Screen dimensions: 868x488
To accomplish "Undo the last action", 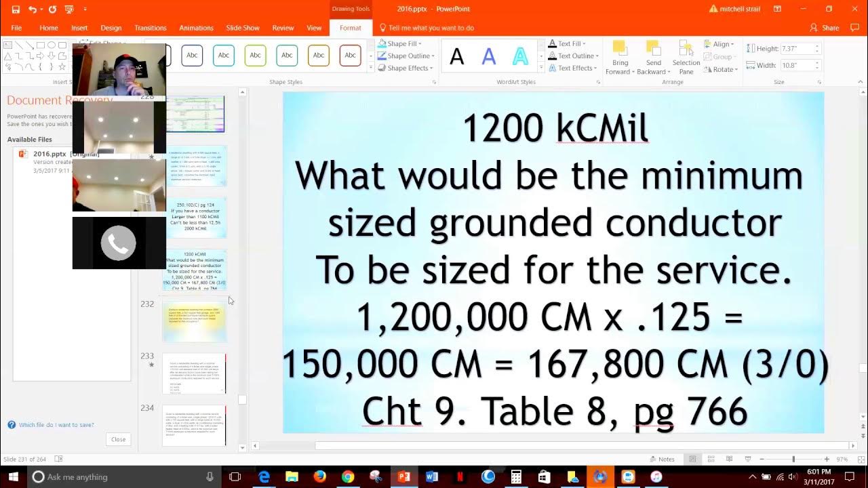I will tap(33, 9).
